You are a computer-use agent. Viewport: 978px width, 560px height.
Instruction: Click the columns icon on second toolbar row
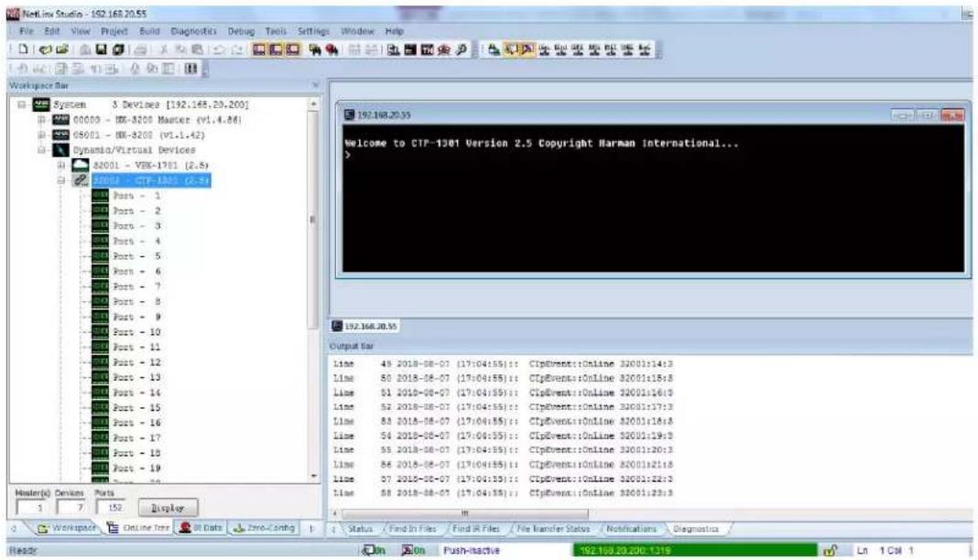190,69
